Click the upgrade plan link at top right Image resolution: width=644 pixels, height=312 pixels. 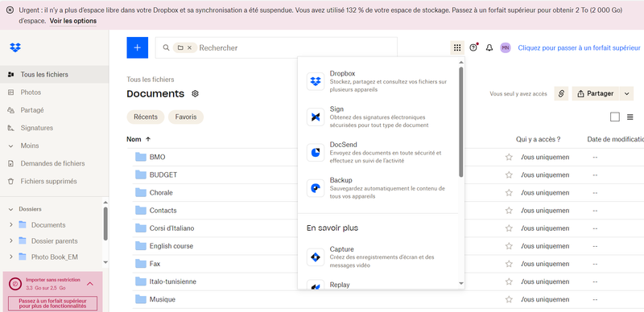click(579, 47)
